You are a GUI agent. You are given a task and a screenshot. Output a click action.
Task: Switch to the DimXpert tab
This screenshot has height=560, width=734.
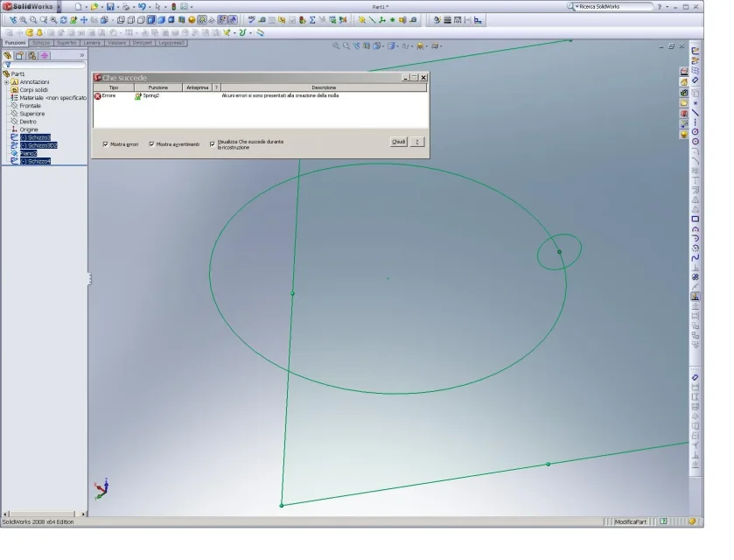(143, 43)
